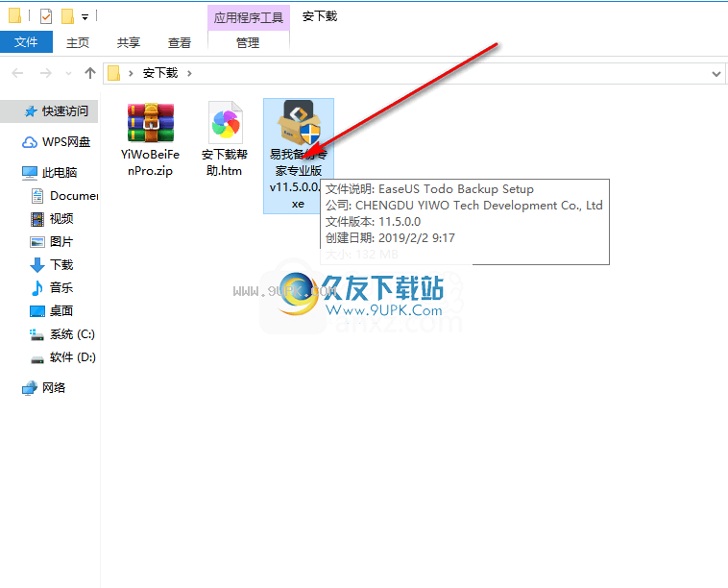Open recent locations dropdown arrow
Image resolution: width=728 pixels, height=588 pixels.
[x=69, y=73]
